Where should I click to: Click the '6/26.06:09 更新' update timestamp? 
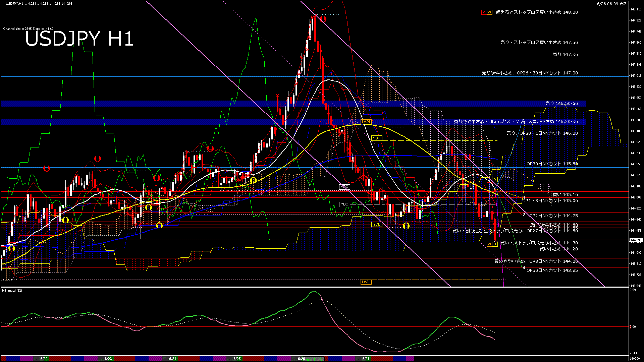point(612,4)
